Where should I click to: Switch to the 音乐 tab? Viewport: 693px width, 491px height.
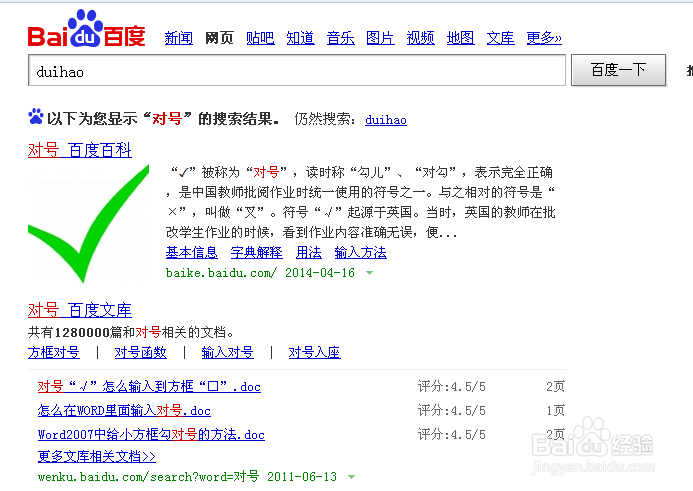341,38
